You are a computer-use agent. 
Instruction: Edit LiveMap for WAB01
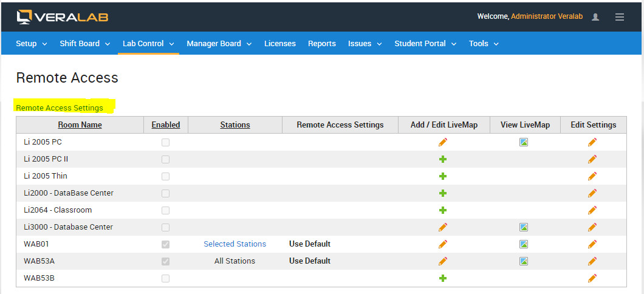(442, 244)
